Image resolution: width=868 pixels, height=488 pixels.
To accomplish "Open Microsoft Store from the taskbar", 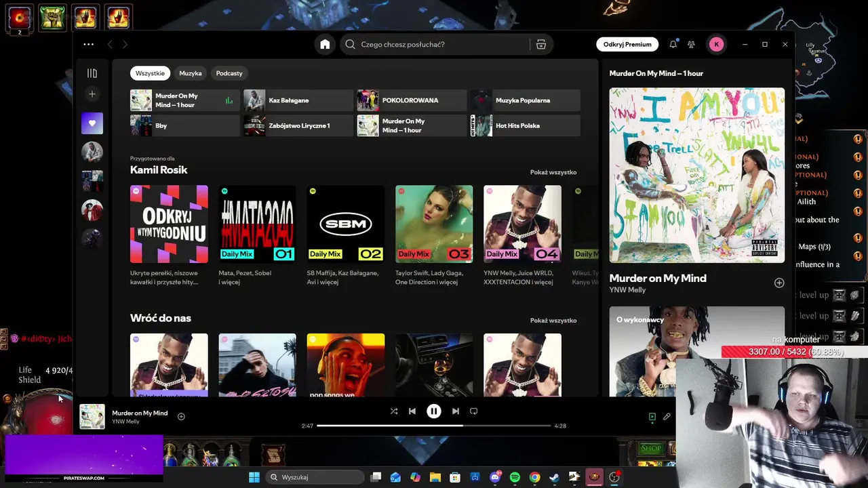I will click(x=455, y=477).
